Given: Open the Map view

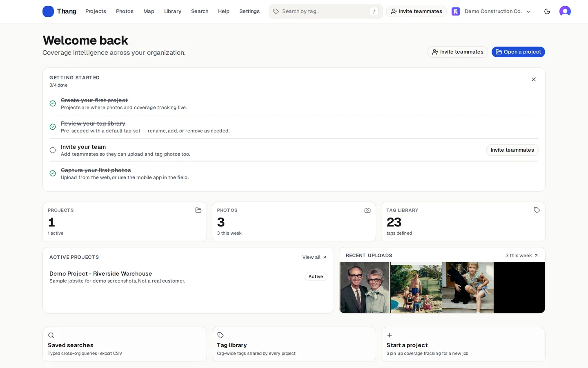Looking at the screenshot, I should pos(149,11).
